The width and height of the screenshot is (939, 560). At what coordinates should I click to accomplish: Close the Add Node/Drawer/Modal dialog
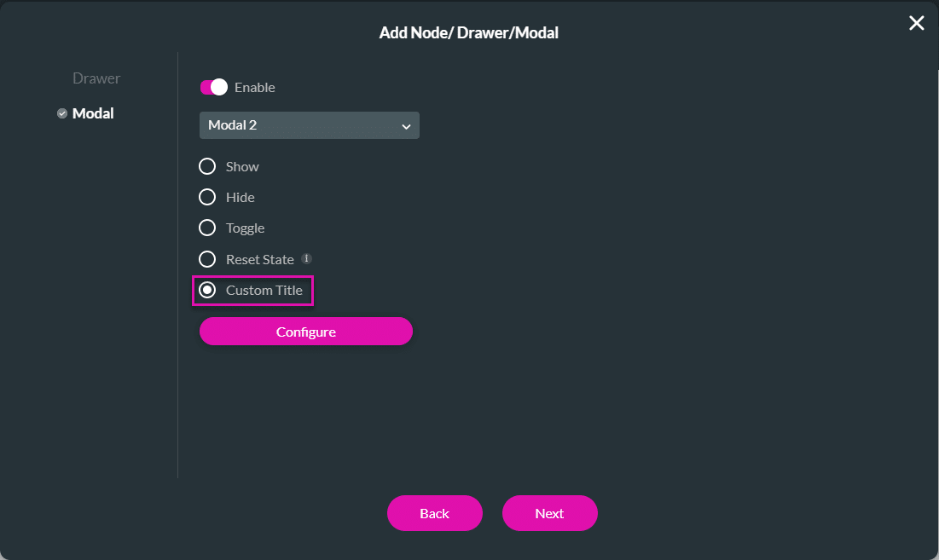tap(916, 23)
